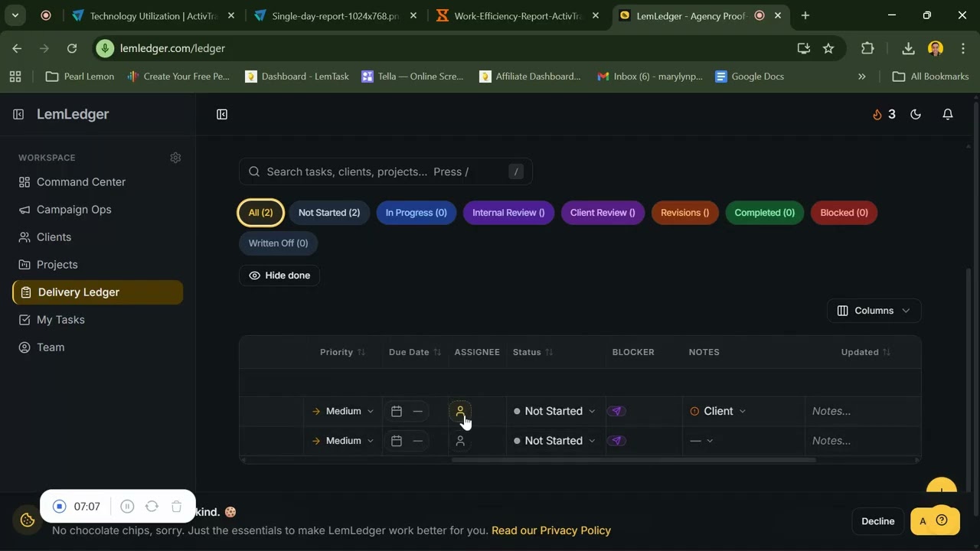Open the notifications bell
Screen dimensions: 980x551
point(948,114)
